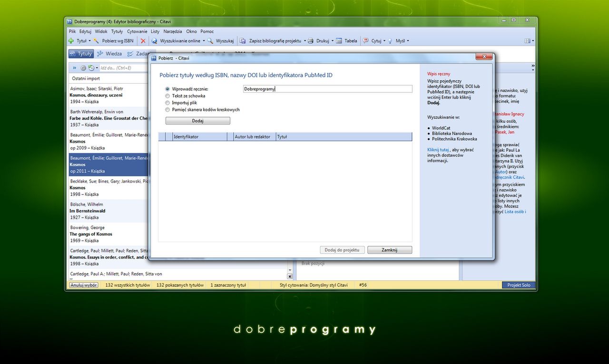Click the Cytuj quotation icon
This screenshot has width=609, height=364.
(x=366, y=41)
